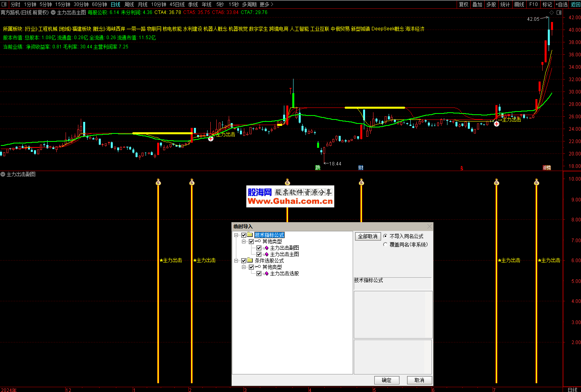Click the pink formula icon beside 主力出击主图

[x=266, y=255]
